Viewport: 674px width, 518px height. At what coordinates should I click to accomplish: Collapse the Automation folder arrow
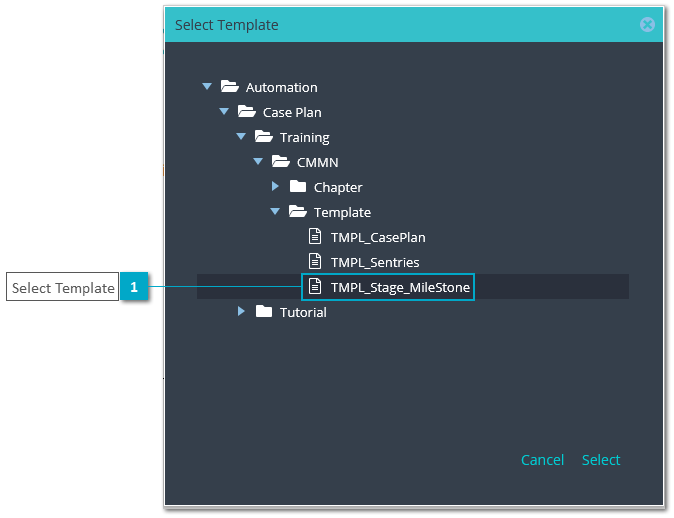tap(207, 87)
